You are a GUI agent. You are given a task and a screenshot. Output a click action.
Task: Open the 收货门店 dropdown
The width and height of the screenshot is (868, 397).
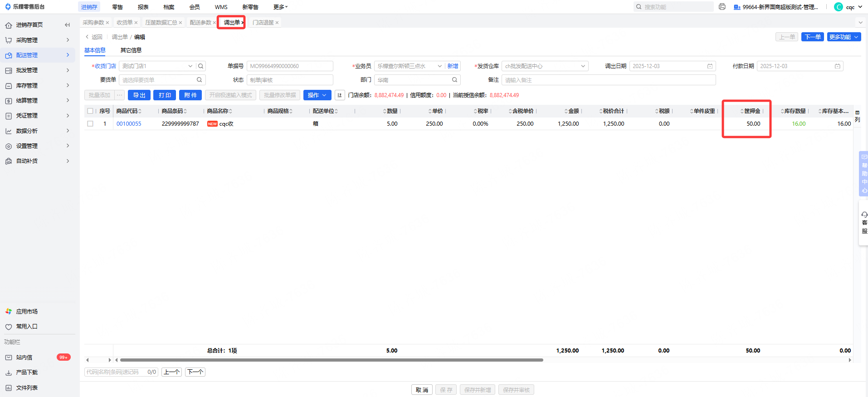190,66
